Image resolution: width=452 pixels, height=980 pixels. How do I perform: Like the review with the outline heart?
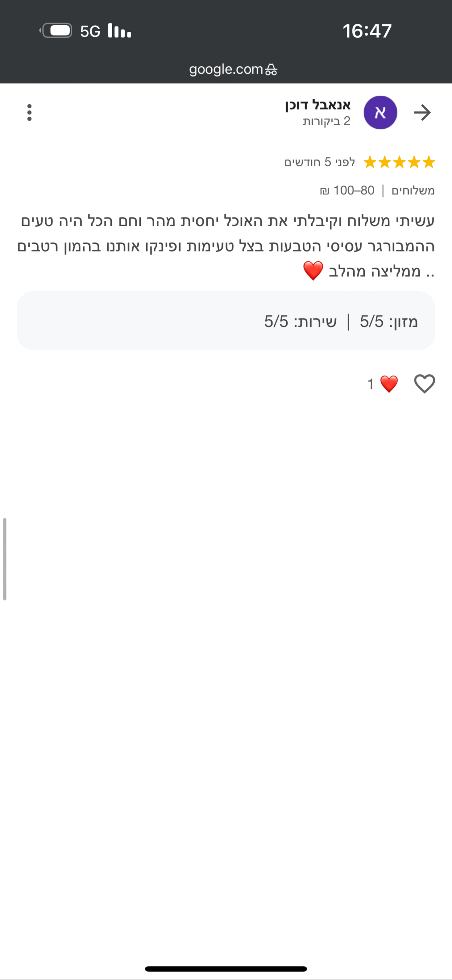(424, 384)
